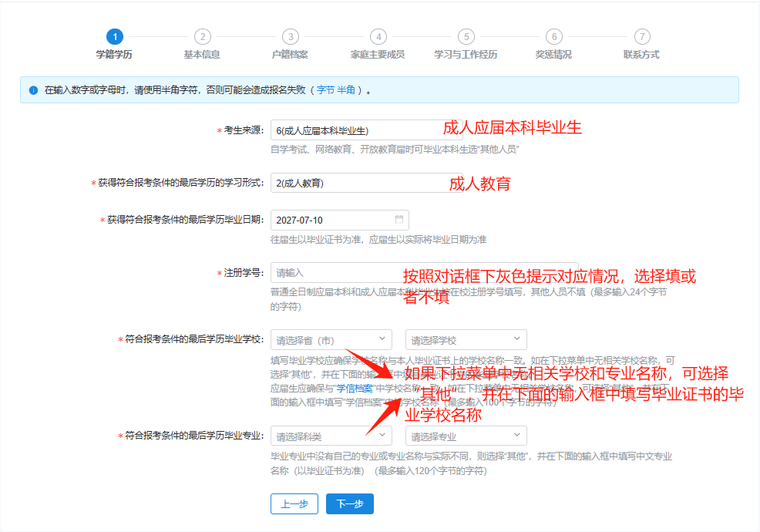The height and width of the screenshot is (532, 760).
Task: Expand the 请选择省(市) dropdown
Action: click(x=331, y=340)
